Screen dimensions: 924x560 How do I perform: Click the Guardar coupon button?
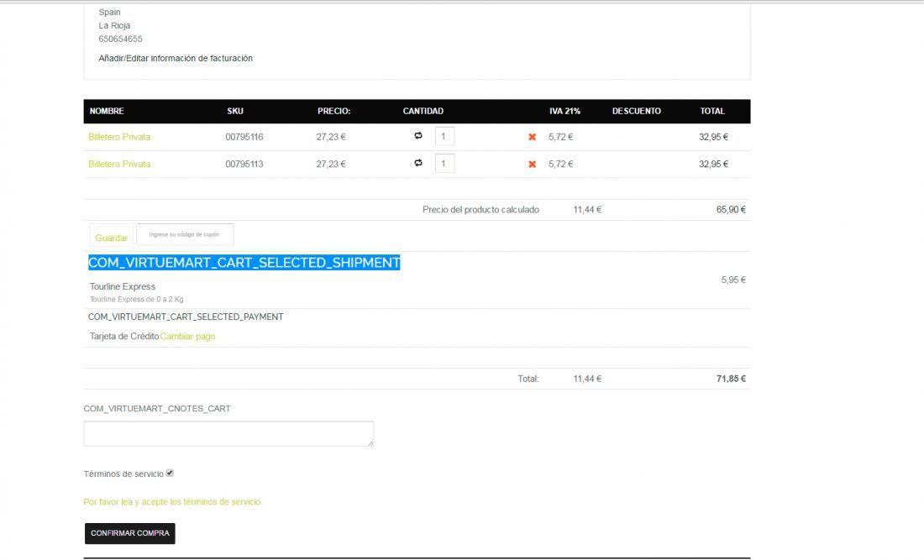112,238
